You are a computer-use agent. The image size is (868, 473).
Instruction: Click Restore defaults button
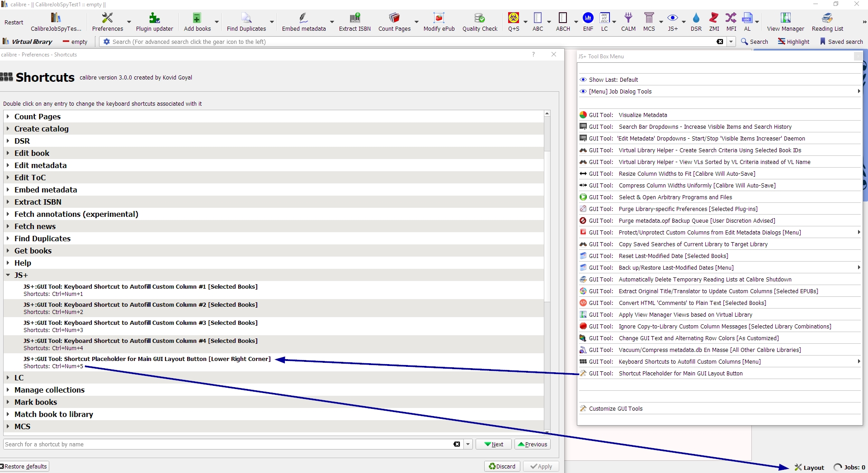[x=24, y=466]
